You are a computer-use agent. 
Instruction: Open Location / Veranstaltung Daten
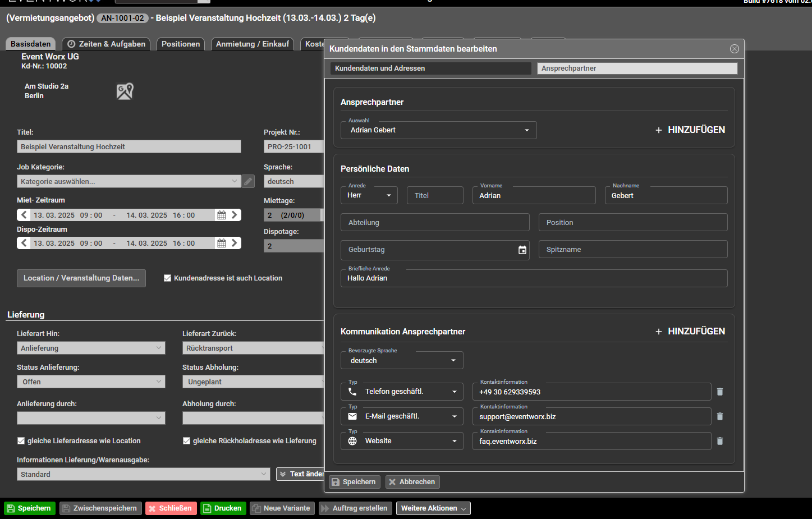pyautogui.click(x=81, y=278)
